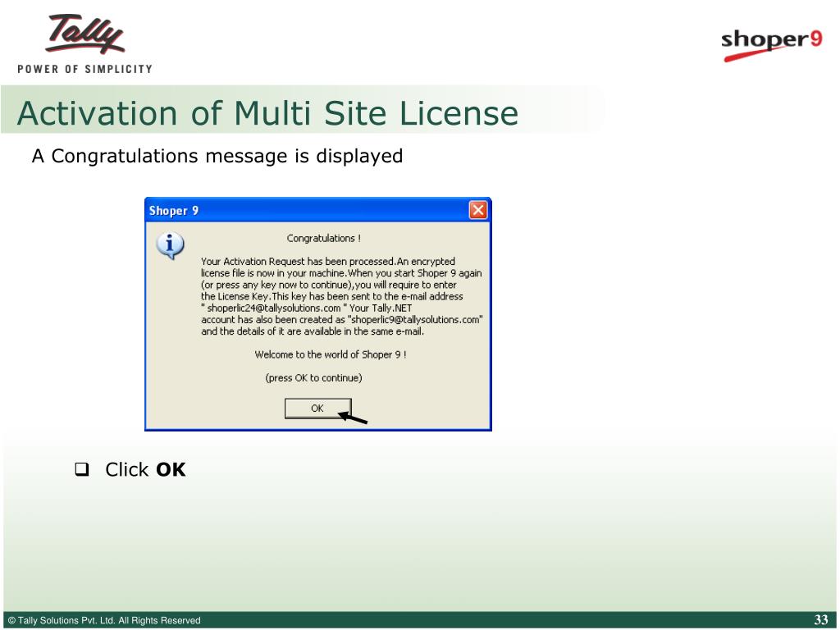Click the "POWER OF SIMPLICITY" tagline
Image resolution: width=840 pixels, height=630 pixels.
[84, 69]
